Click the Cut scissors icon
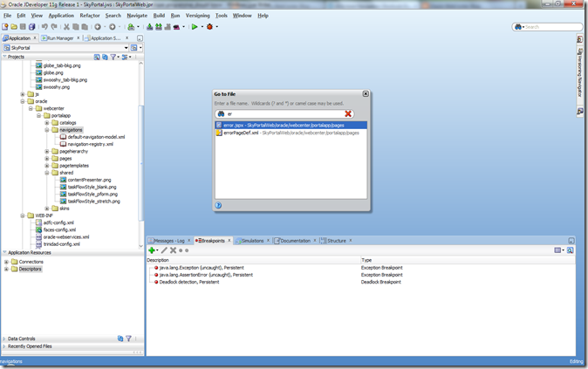 coord(67,27)
